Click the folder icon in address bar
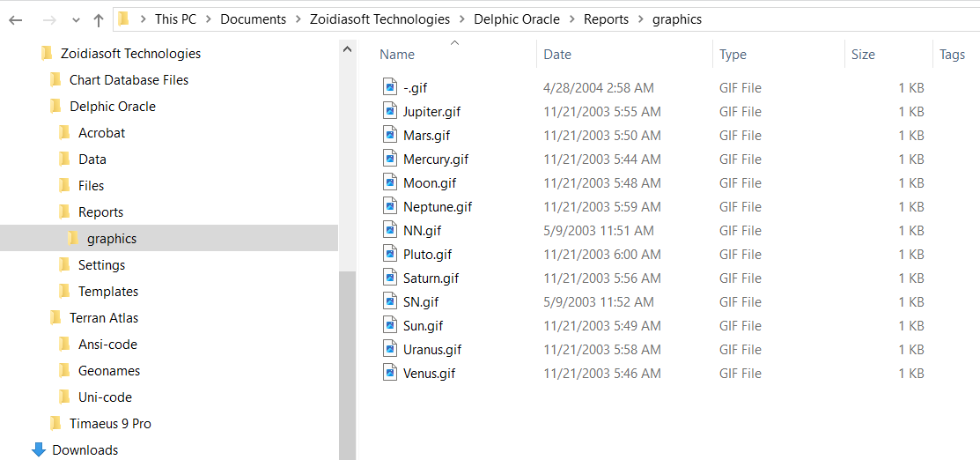 tap(124, 19)
